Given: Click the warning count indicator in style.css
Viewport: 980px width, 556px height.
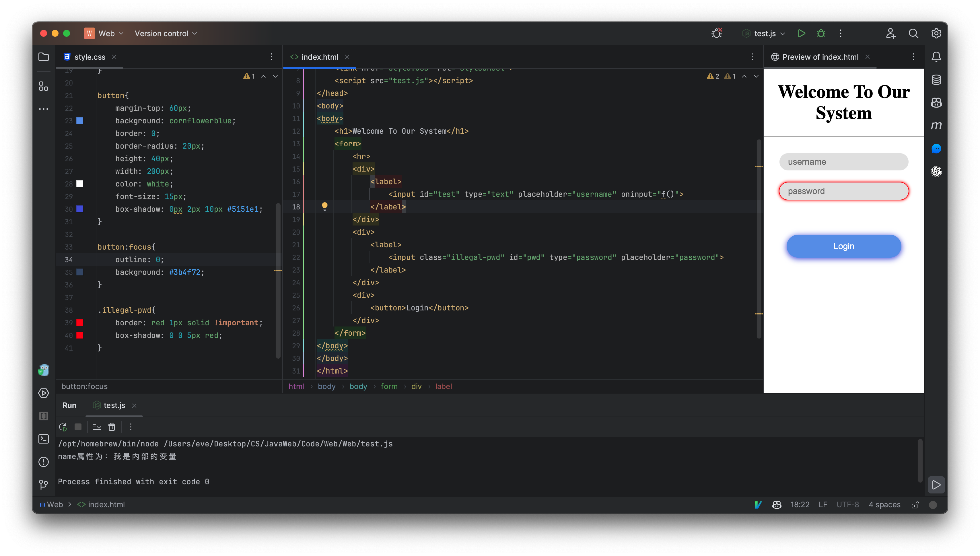Looking at the screenshot, I should 249,76.
